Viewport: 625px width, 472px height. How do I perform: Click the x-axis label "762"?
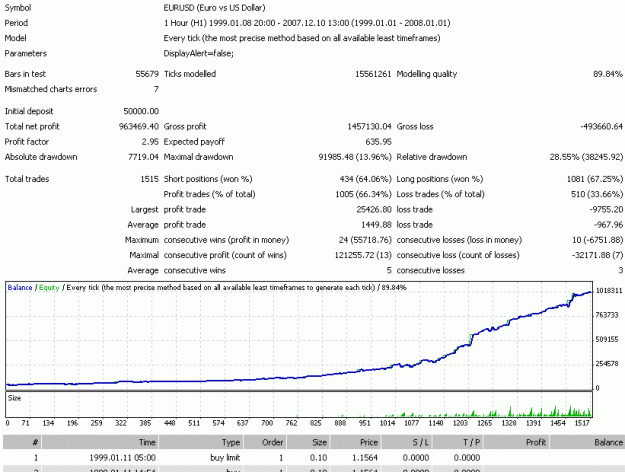(x=291, y=423)
